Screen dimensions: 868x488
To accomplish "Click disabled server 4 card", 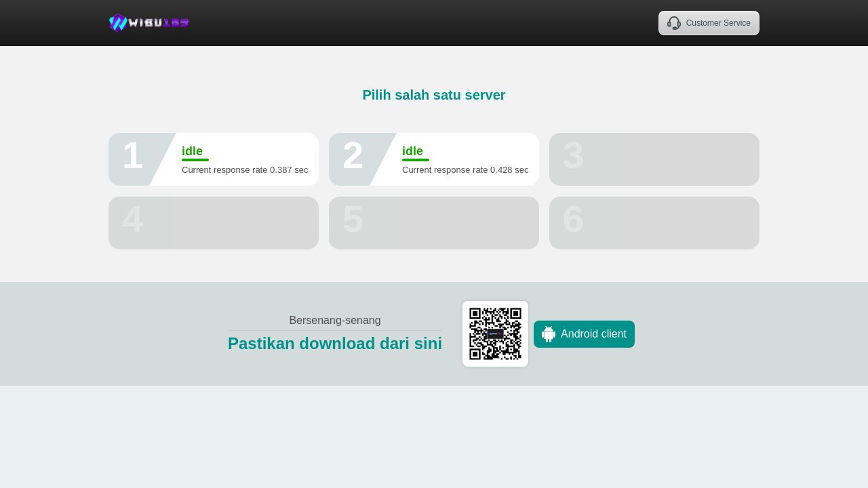I will point(214,223).
